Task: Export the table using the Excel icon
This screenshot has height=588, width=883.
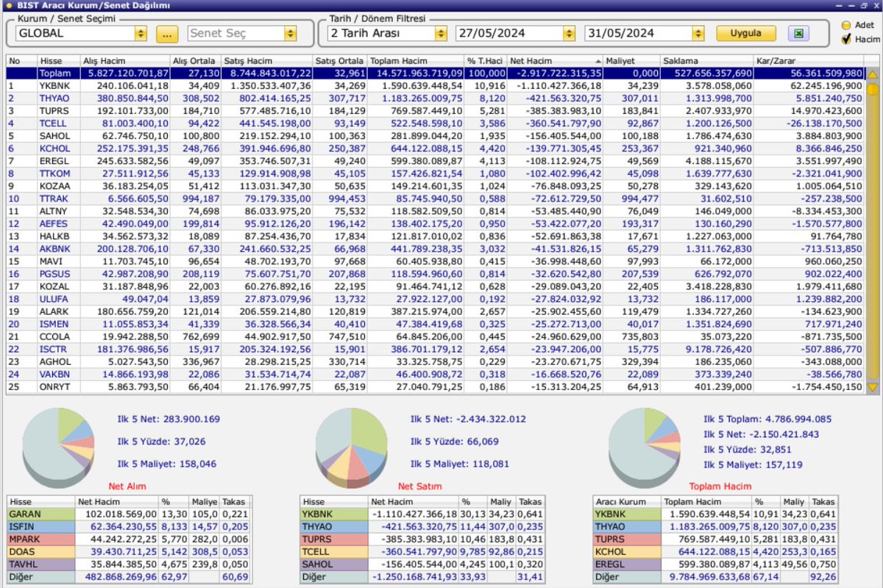Action: 798,34
